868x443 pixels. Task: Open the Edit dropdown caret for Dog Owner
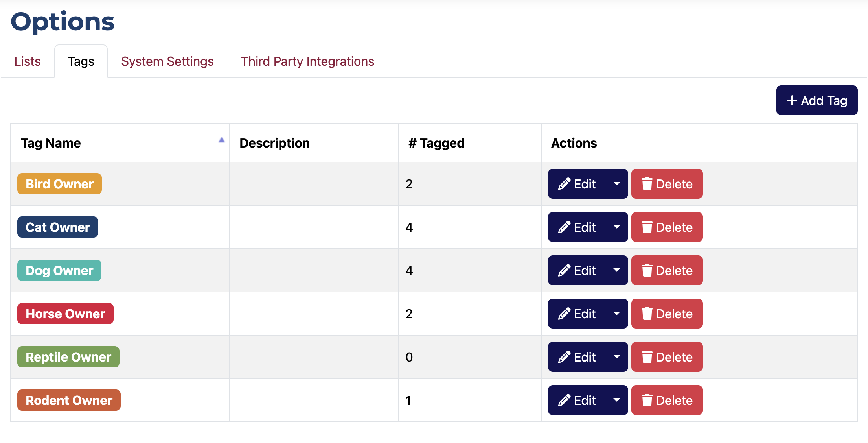(x=617, y=270)
